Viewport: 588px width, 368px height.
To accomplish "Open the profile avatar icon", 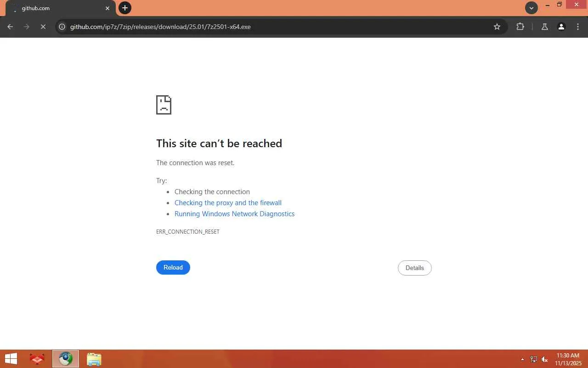I will (561, 27).
